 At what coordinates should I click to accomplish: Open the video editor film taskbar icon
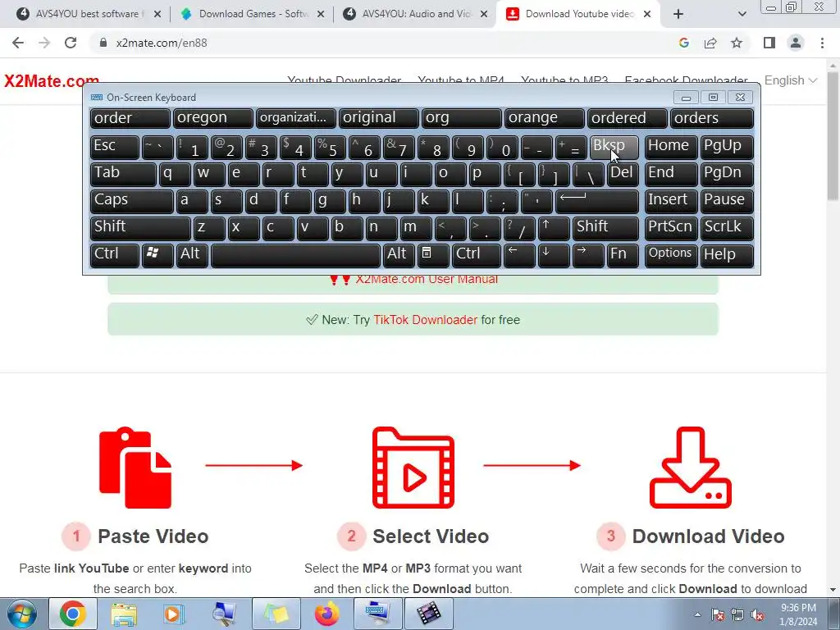[x=428, y=614]
